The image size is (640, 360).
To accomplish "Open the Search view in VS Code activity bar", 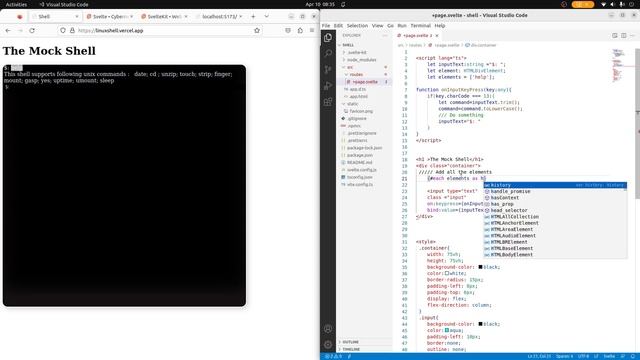I will (328, 53).
